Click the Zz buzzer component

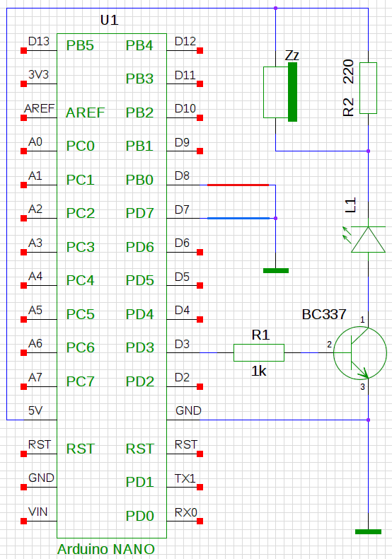[x=280, y=92]
